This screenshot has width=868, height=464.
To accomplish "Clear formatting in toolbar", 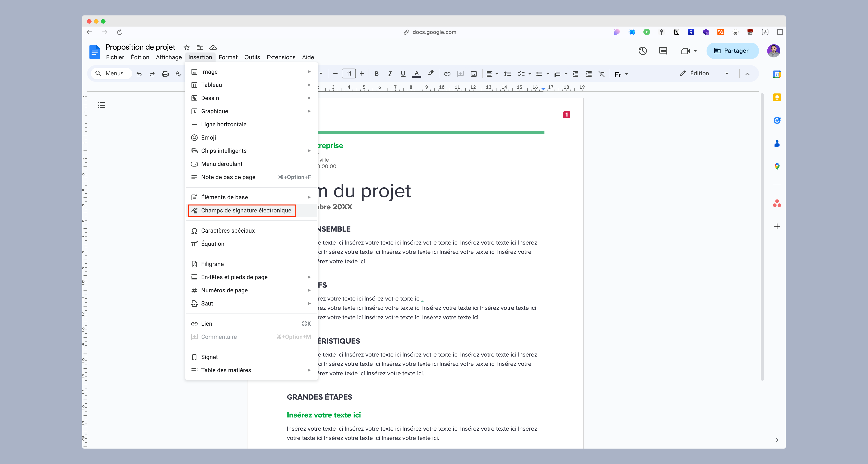I will coord(601,74).
